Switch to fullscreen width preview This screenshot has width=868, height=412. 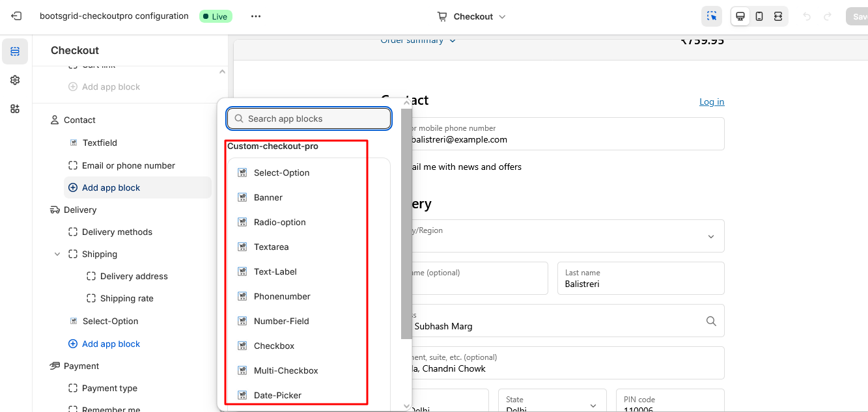pyautogui.click(x=778, y=16)
